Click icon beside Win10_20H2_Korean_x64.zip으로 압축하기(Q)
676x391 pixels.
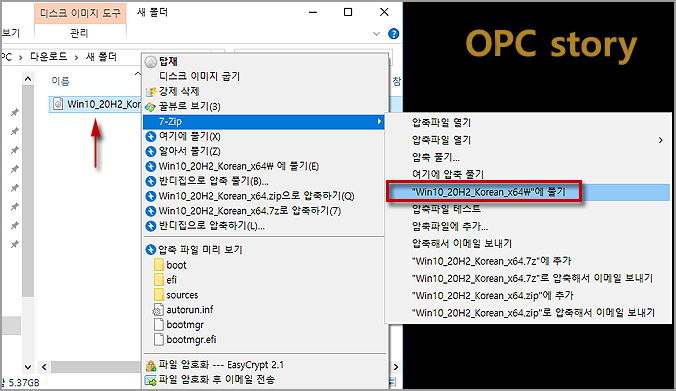[x=150, y=196]
